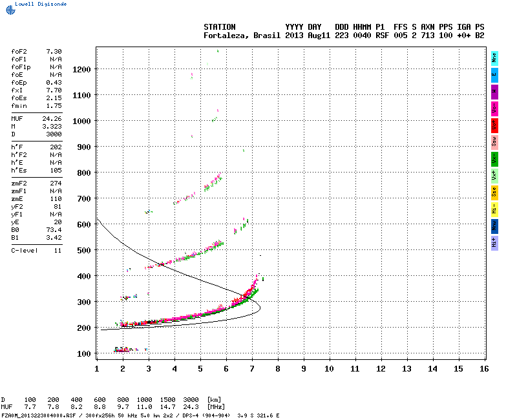
Task: Click the distance table value 3000
Action: tap(191, 400)
